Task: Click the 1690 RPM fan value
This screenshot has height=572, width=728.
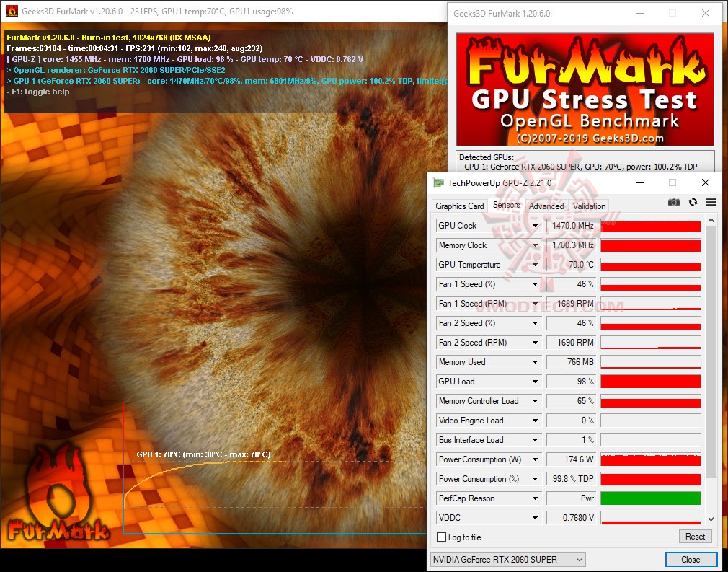Action: [571, 343]
